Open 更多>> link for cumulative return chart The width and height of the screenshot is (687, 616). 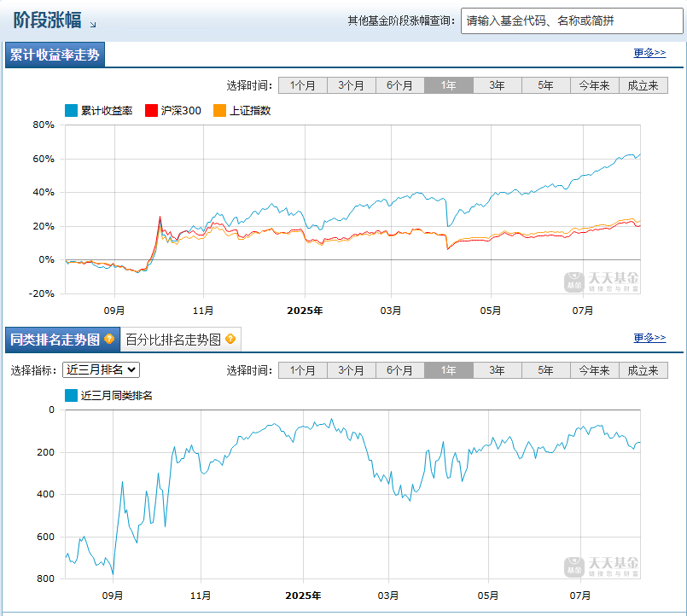click(649, 53)
